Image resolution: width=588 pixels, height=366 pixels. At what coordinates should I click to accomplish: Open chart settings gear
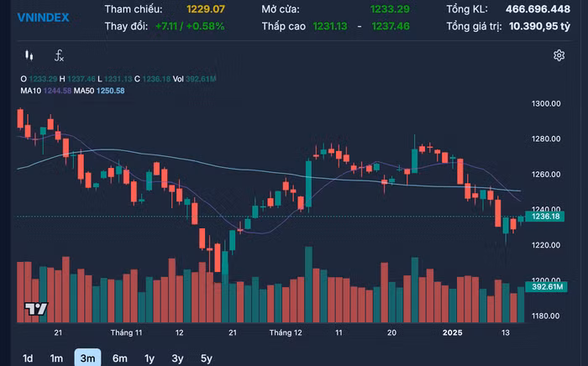[x=559, y=55]
